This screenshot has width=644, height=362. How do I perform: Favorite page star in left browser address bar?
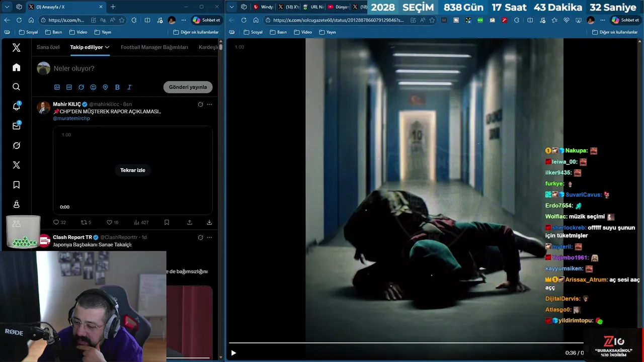click(122, 20)
